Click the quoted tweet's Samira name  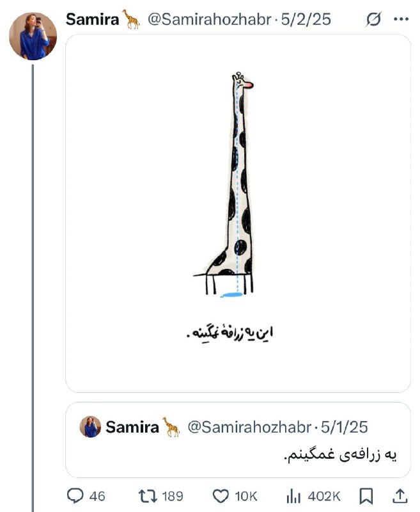(x=132, y=427)
